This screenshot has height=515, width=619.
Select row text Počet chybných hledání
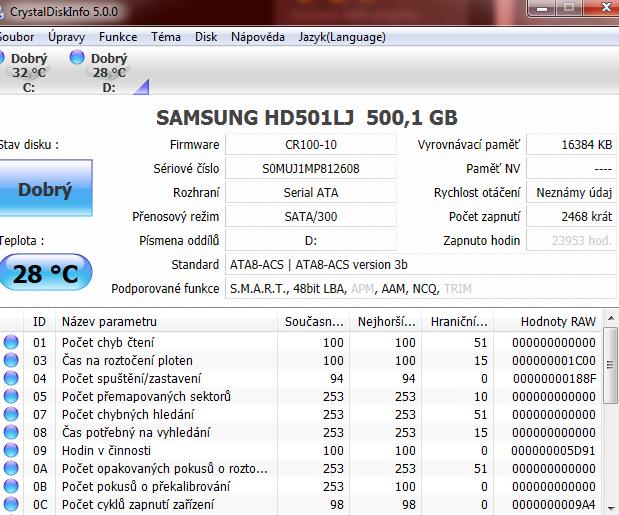tap(128, 414)
